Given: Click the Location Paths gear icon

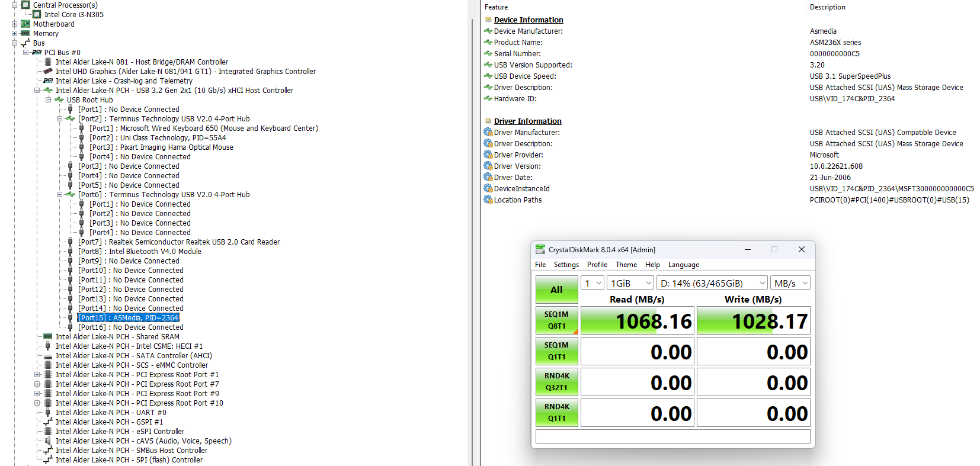Looking at the screenshot, I should click(488, 200).
